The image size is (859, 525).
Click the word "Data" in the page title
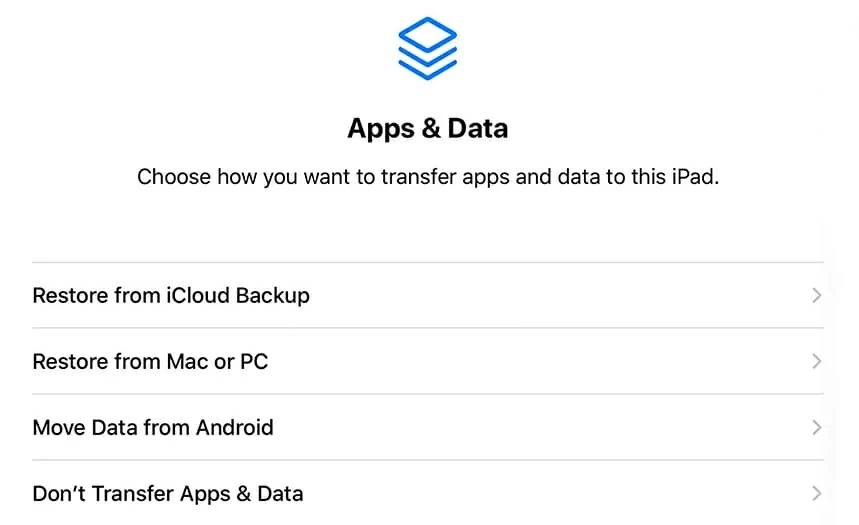coord(478,129)
